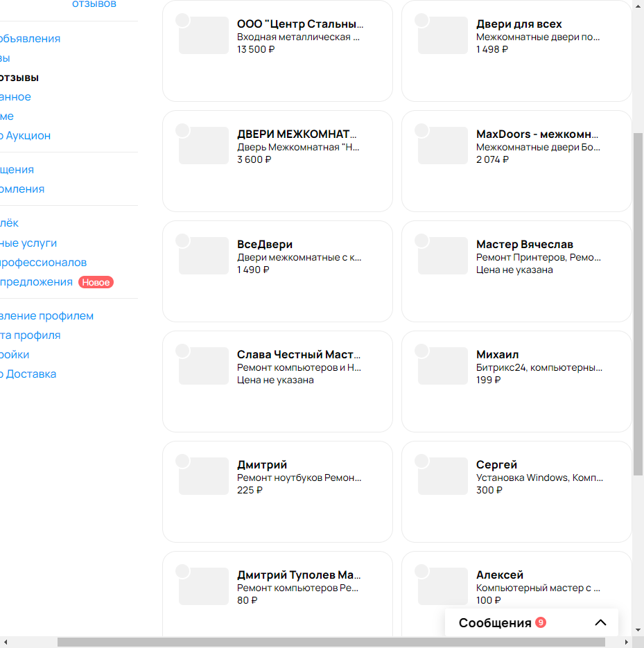Click price 13 500 ₽
This screenshot has width=644, height=648.
[255, 49]
